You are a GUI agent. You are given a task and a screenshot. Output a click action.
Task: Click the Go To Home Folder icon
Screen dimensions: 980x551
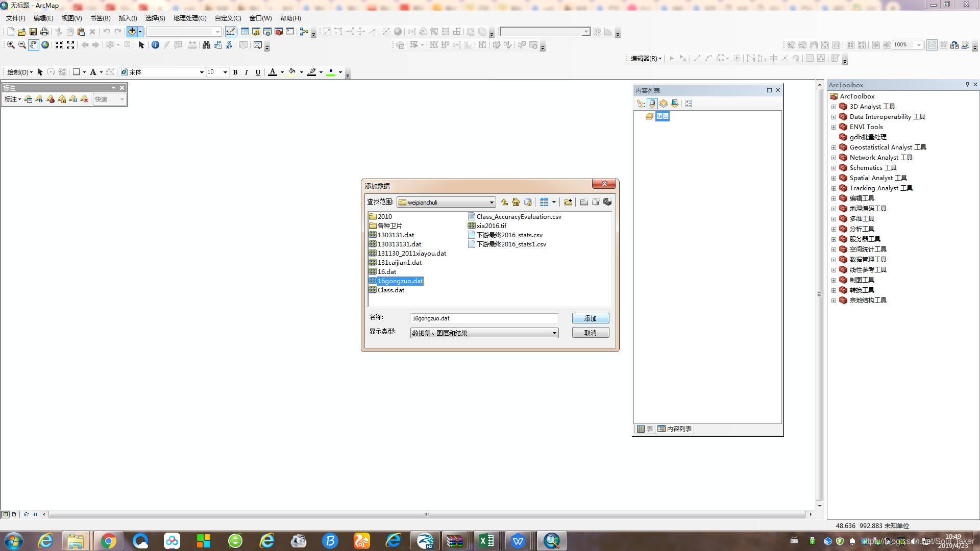pyautogui.click(x=516, y=202)
